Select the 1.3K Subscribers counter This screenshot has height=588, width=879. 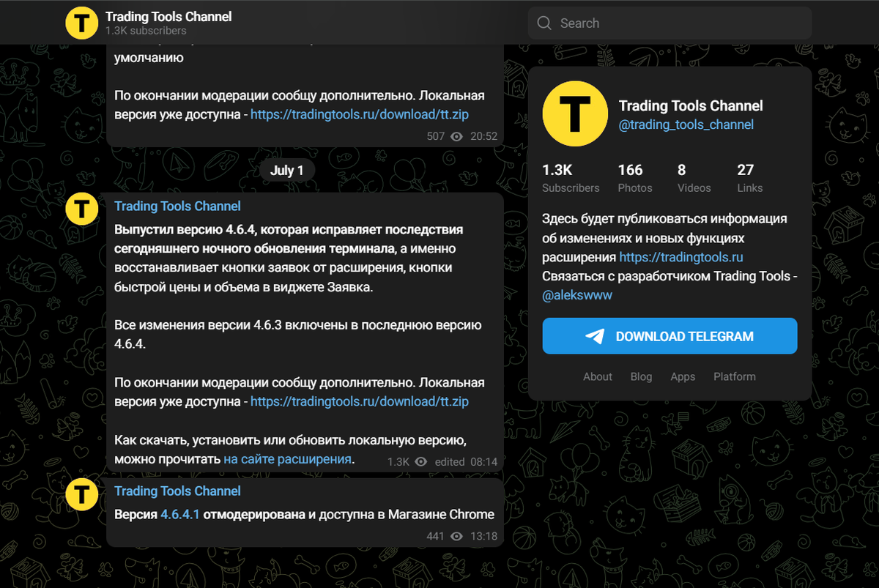tap(571, 179)
